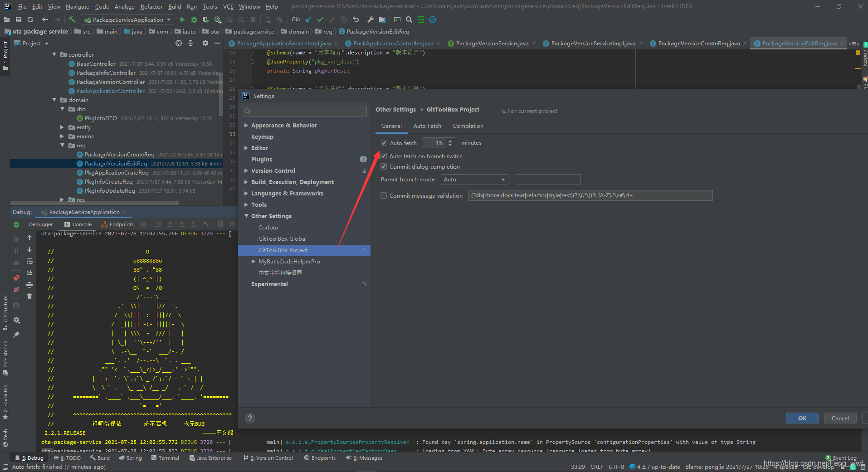Click the Mute Breakpoints icon in debugger sidebar
868x472 pixels.
16,290
